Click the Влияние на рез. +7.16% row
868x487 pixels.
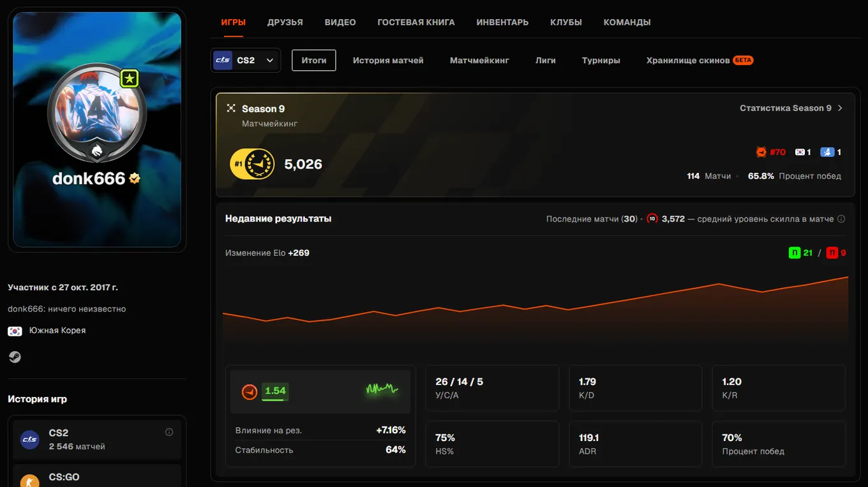(320, 430)
